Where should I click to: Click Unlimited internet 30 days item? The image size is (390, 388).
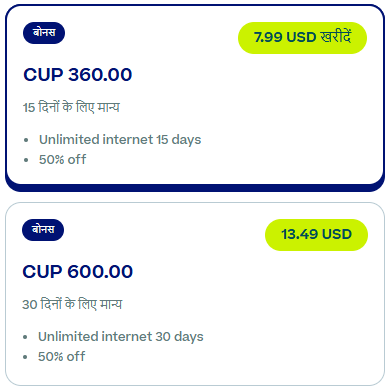[121, 337]
